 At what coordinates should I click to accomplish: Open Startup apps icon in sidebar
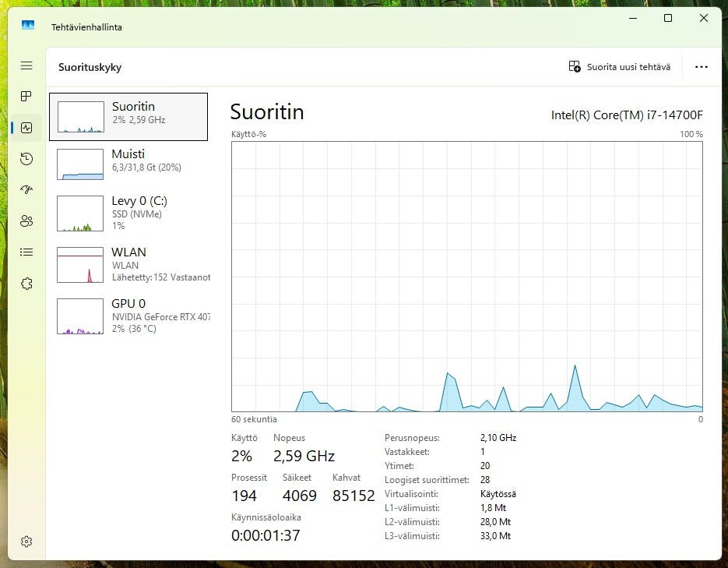(x=26, y=189)
